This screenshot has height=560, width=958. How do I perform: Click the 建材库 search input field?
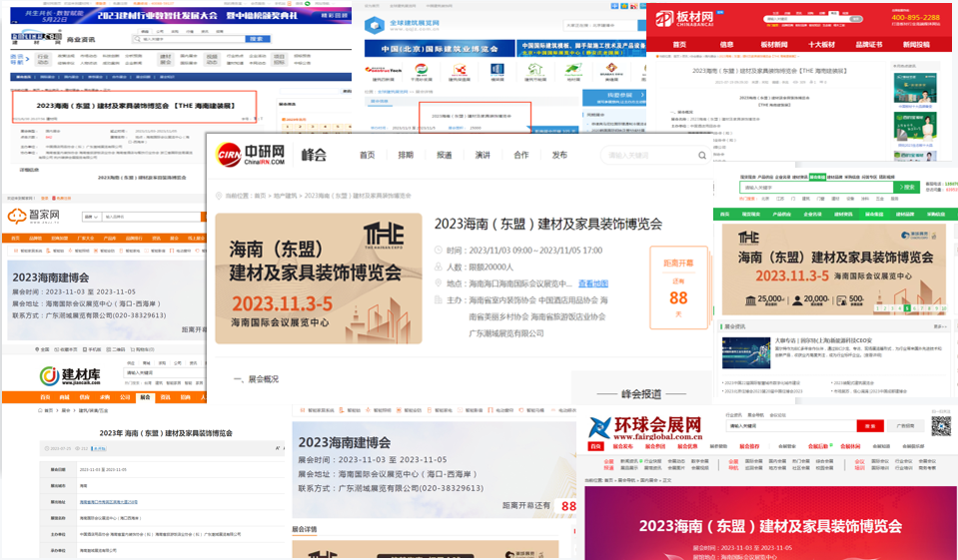coord(165,372)
